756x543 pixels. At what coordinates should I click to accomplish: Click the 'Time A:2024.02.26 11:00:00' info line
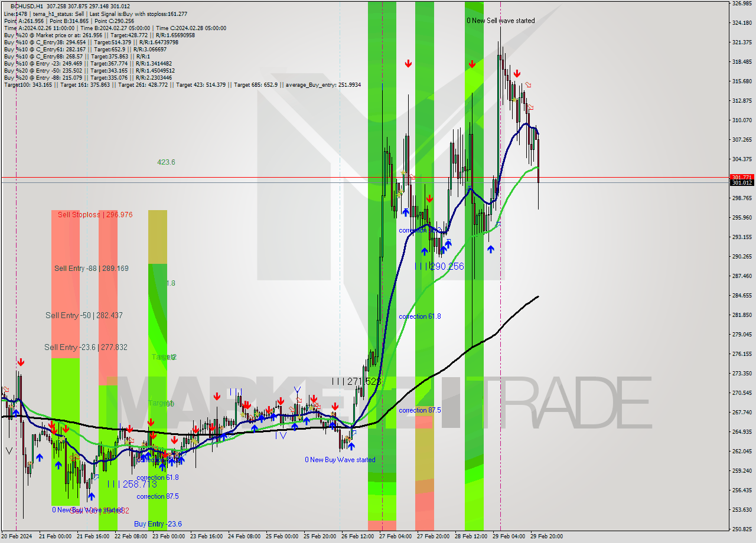tap(115, 28)
